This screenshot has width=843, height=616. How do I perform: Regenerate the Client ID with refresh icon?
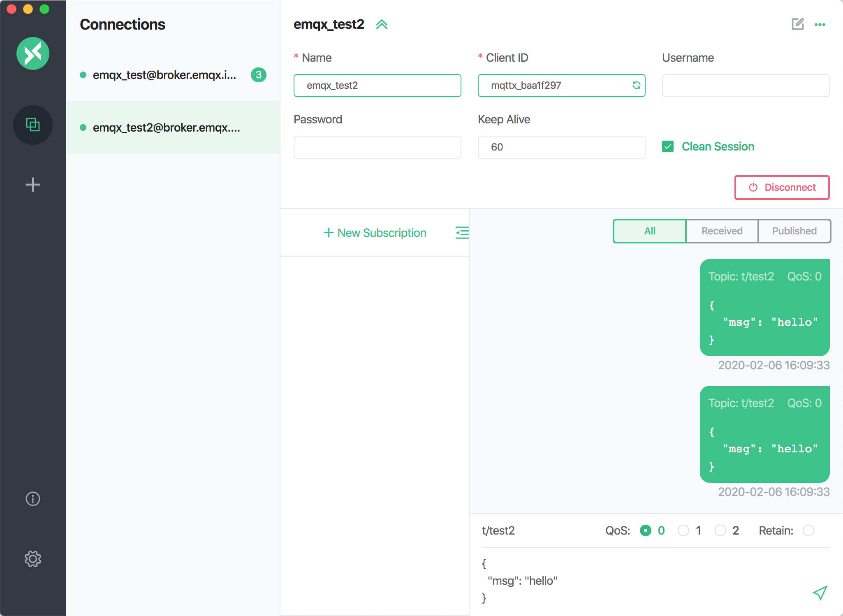pyautogui.click(x=636, y=85)
